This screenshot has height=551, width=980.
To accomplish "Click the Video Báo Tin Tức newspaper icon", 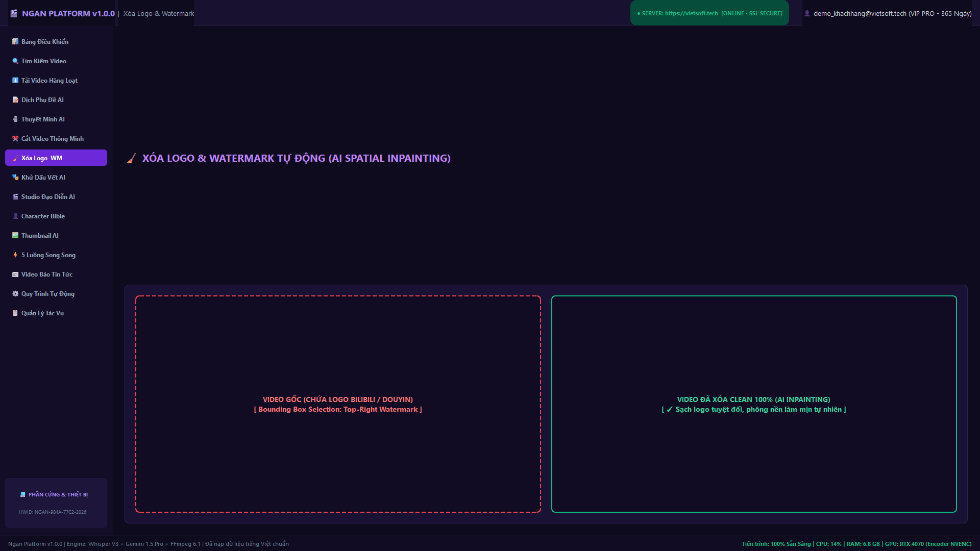I will pyautogui.click(x=15, y=274).
